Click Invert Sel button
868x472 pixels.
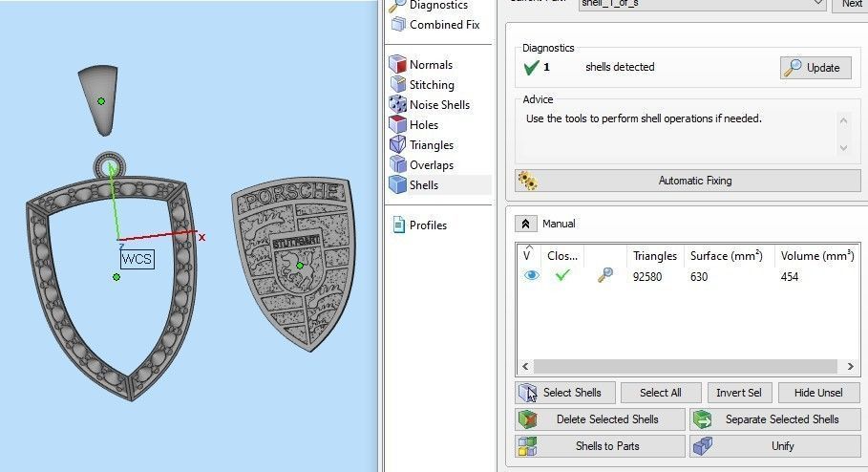(x=739, y=393)
